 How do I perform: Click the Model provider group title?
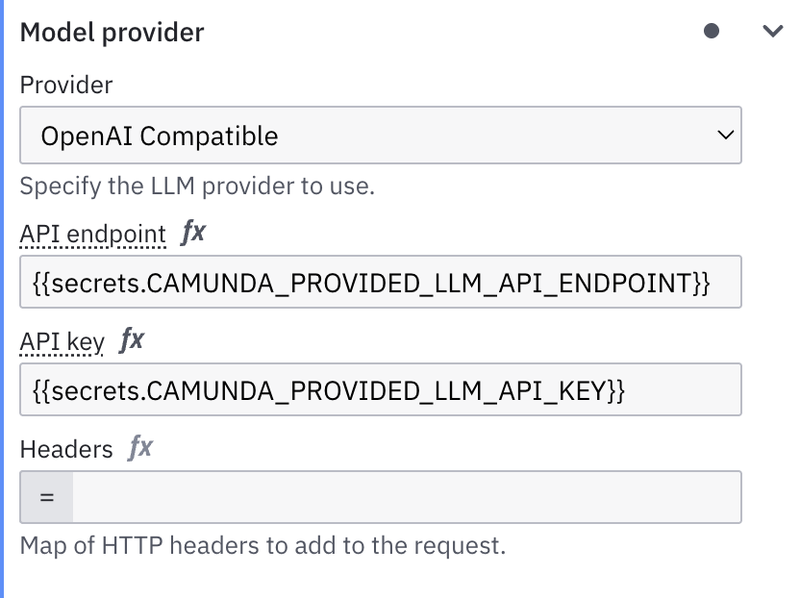pos(112,33)
